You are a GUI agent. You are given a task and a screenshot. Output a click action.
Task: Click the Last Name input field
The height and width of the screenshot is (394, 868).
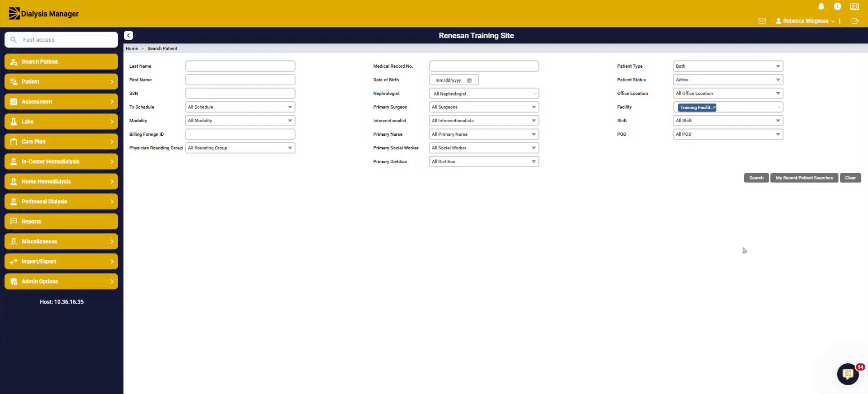(240, 66)
